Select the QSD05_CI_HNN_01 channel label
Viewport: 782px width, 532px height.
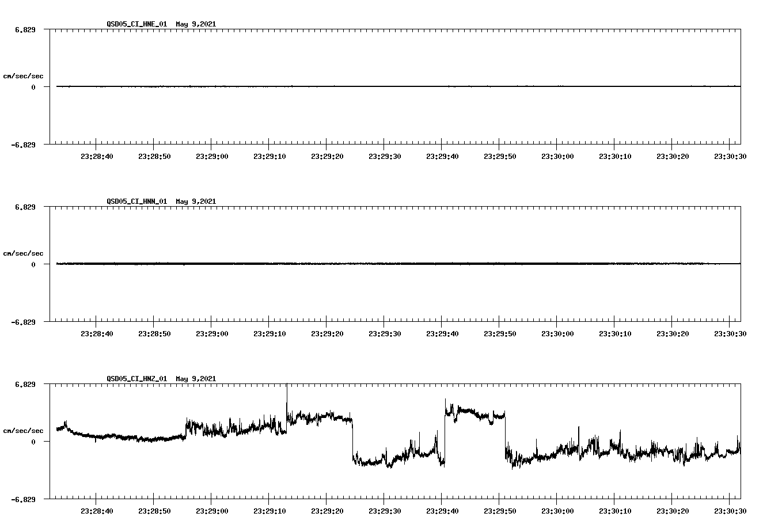[x=138, y=202]
